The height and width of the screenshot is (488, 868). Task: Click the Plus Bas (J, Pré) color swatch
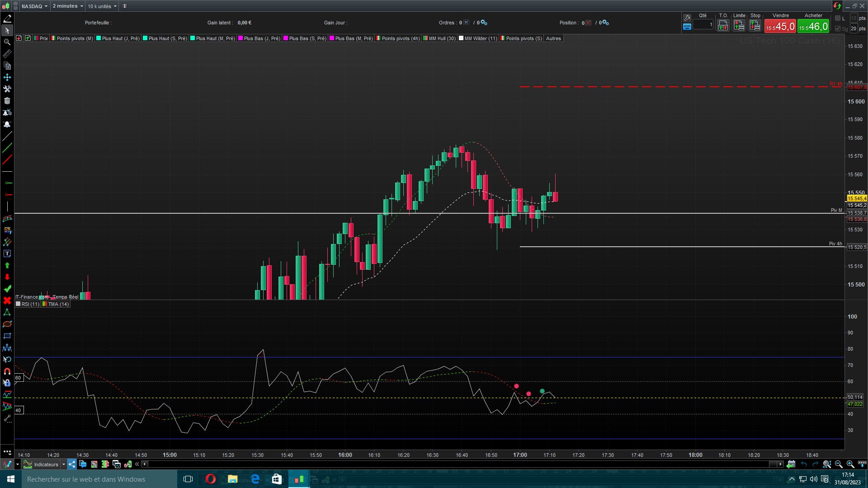[241, 38]
